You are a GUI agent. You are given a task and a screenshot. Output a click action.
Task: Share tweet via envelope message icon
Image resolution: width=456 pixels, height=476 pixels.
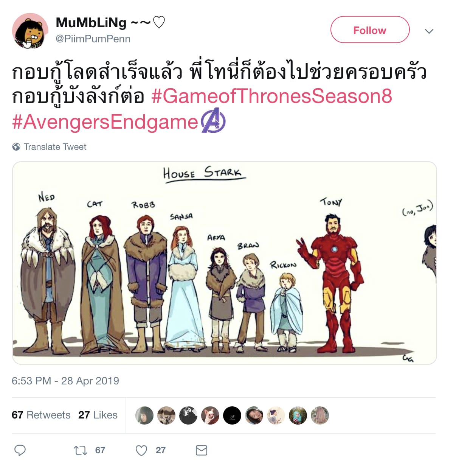point(202,450)
